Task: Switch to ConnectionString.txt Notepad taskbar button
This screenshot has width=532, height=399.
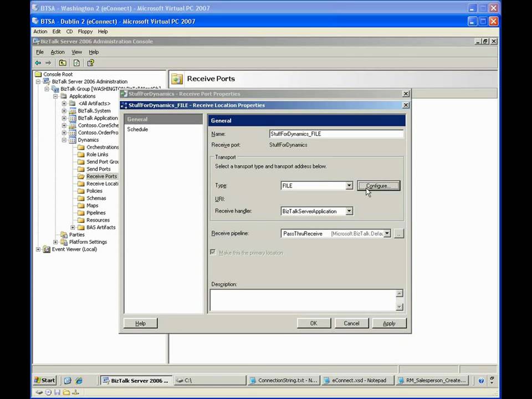Action: pyautogui.click(x=283, y=380)
